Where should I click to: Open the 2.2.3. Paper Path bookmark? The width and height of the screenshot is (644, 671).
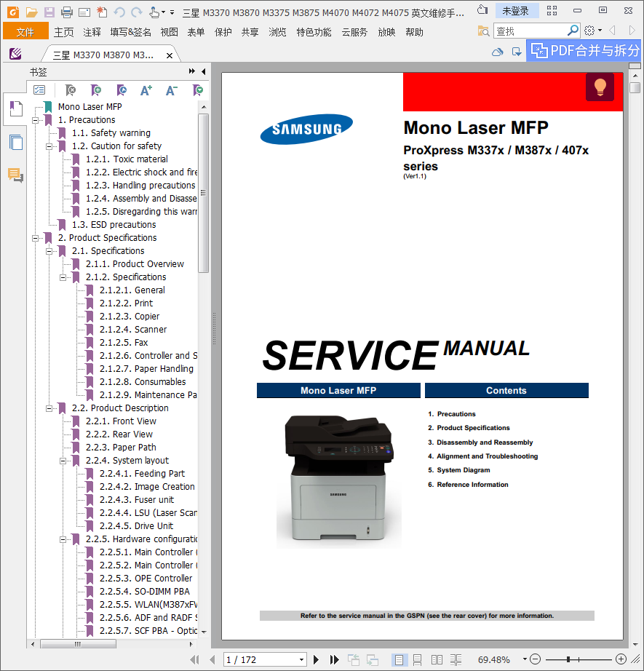point(121,448)
